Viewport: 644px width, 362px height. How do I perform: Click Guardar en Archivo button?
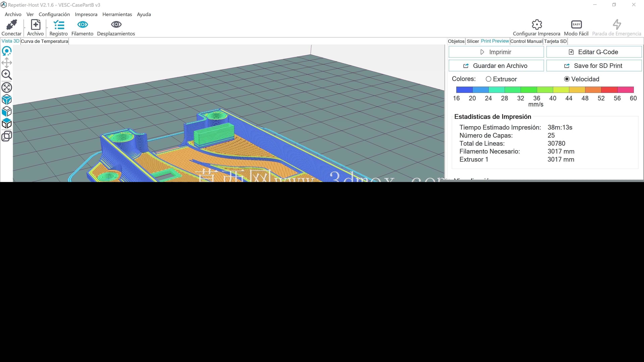(x=496, y=66)
